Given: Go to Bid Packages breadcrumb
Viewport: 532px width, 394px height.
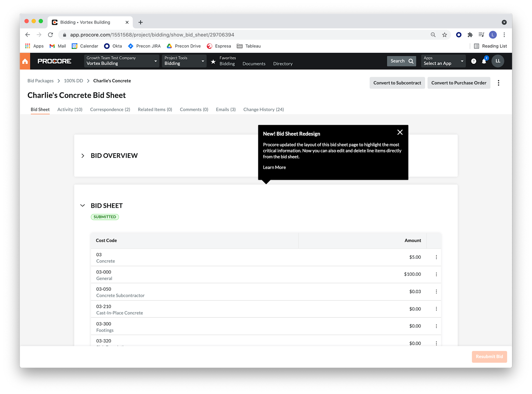Looking at the screenshot, I should [40, 81].
